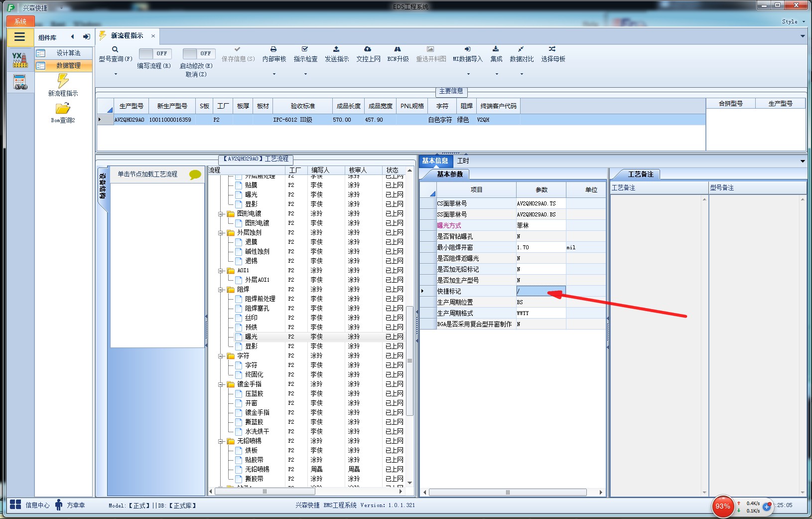The height and width of the screenshot is (519, 812).
Task: Open the Bom查询2 folder icon
Action: [x=63, y=108]
